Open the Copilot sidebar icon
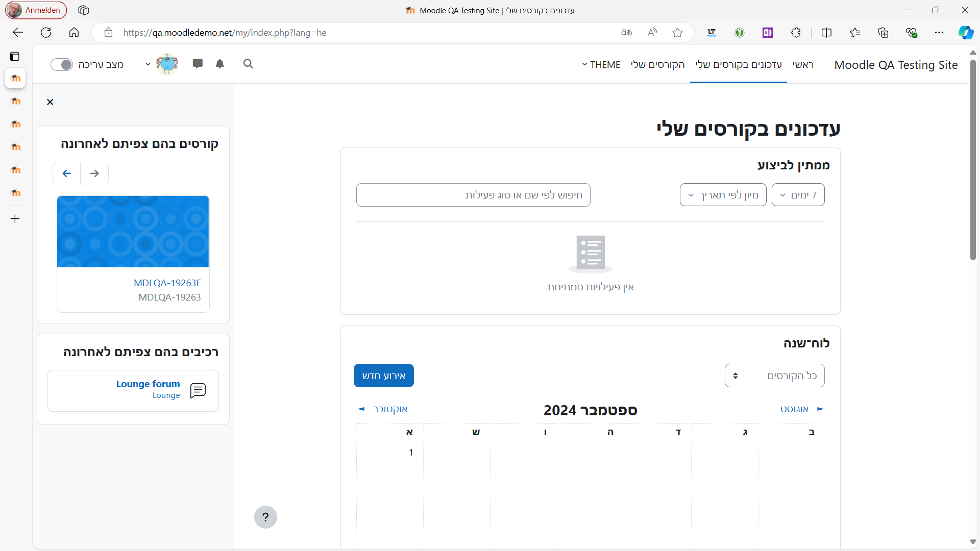The image size is (980, 551). pos(966,33)
